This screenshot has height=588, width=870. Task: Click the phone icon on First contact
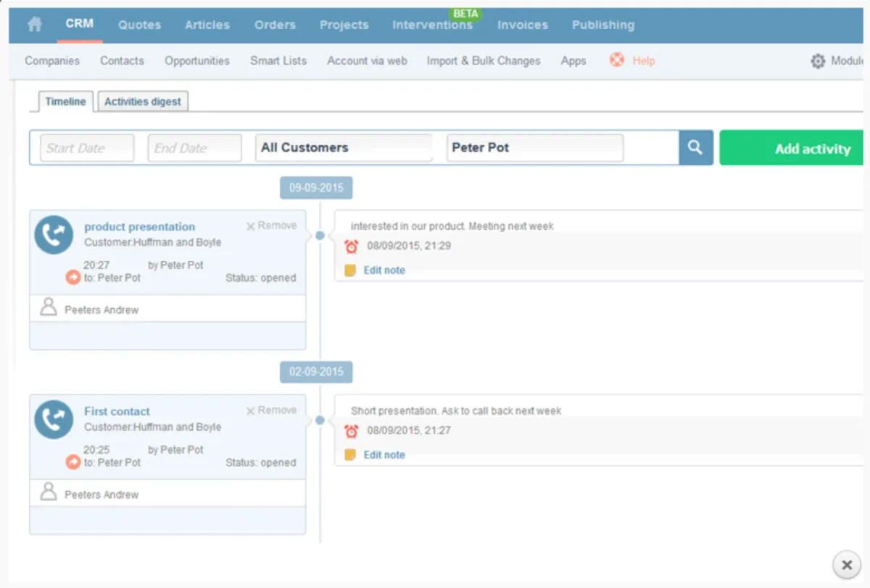point(54,420)
